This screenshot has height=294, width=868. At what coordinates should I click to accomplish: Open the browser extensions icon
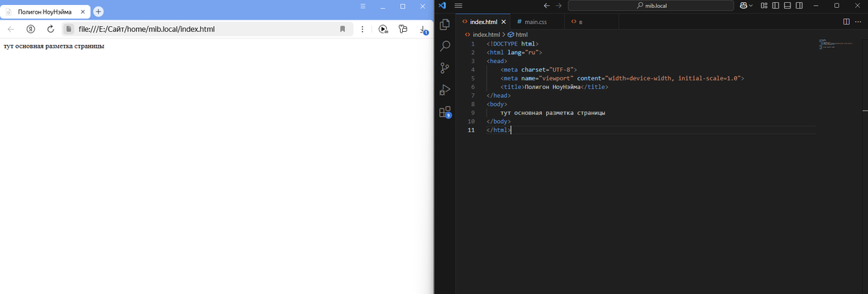tap(403, 29)
